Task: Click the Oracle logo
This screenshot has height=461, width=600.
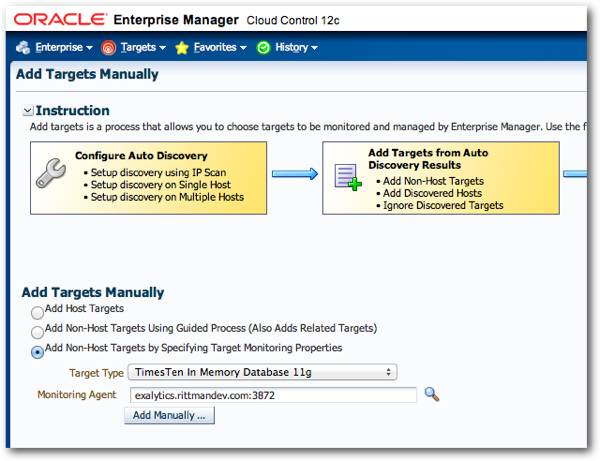Action: pyautogui.click(x=60, y=20)
